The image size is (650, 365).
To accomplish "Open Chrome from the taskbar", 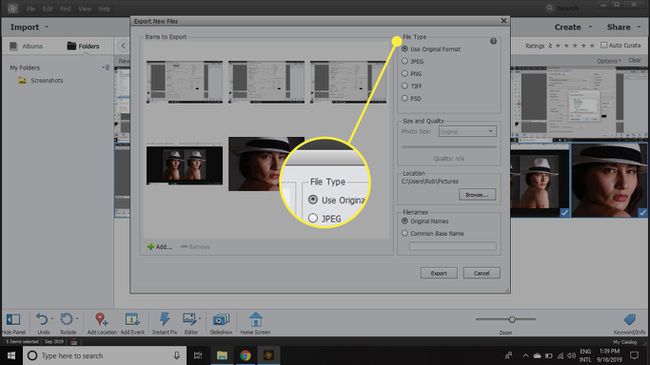I will click(245, 355).
